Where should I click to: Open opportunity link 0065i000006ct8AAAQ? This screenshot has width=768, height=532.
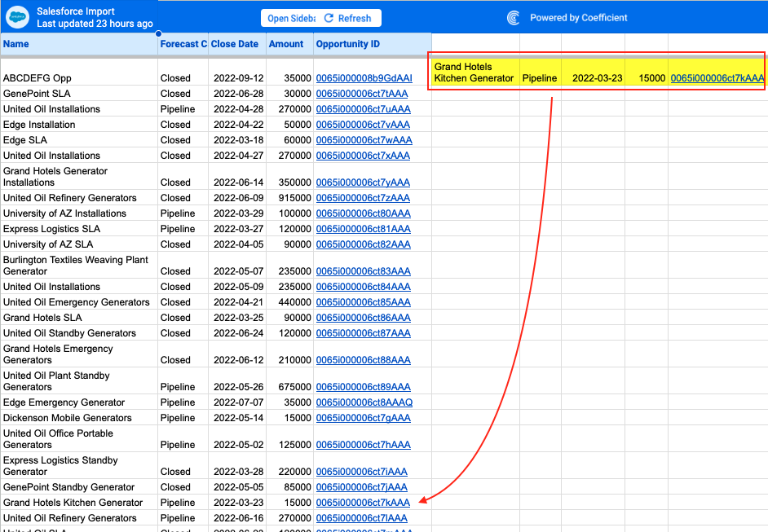coord(364,402)
